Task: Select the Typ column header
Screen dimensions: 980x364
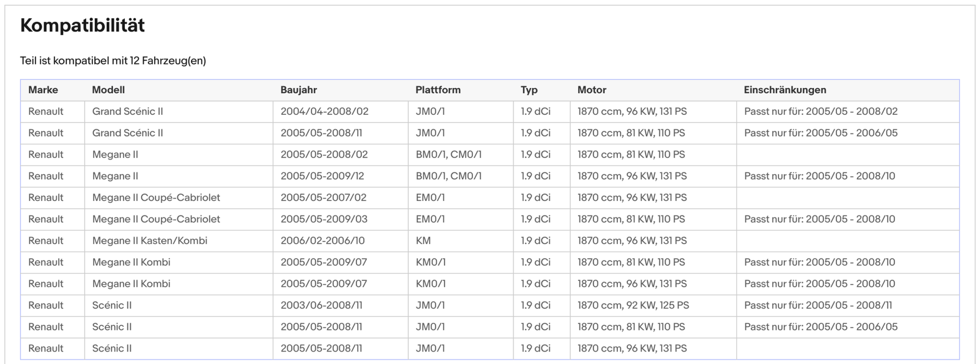Action: [529, 90]
